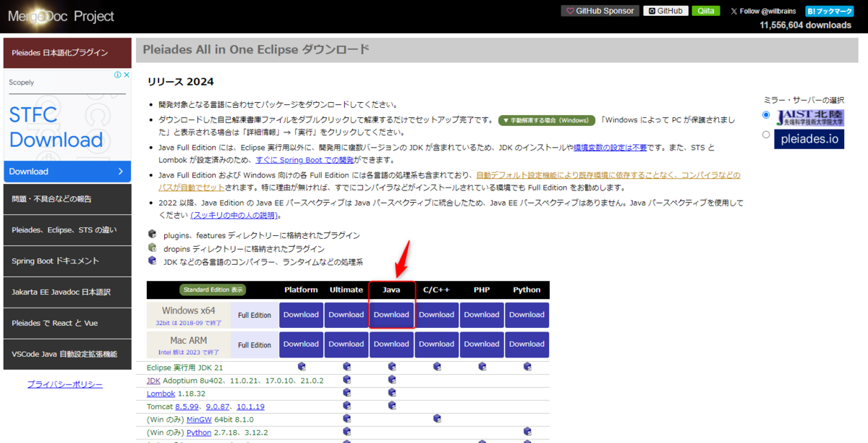The image size is (868, 443).
Task: Download Windows x64 Ultimate Full Edition
Action: click(346, 315)
